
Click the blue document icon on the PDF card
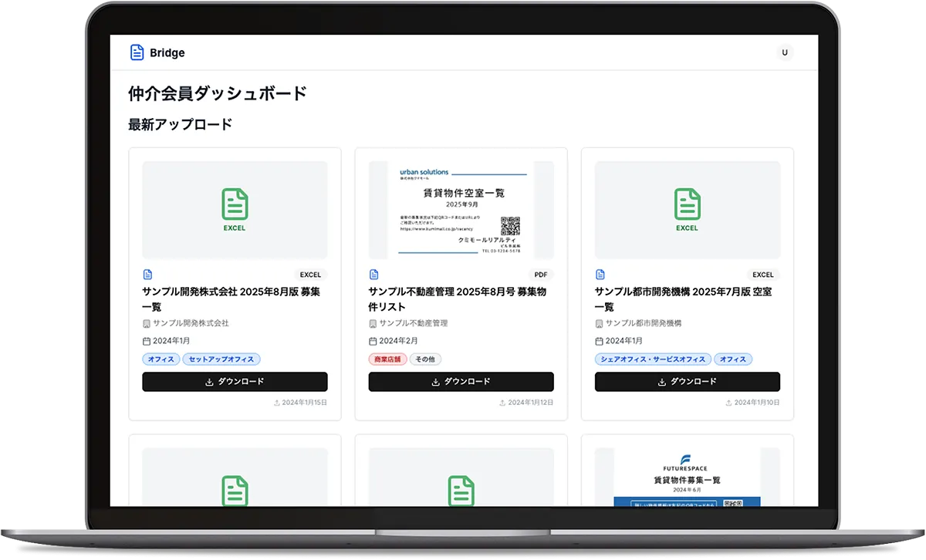[x=374, y=275]
